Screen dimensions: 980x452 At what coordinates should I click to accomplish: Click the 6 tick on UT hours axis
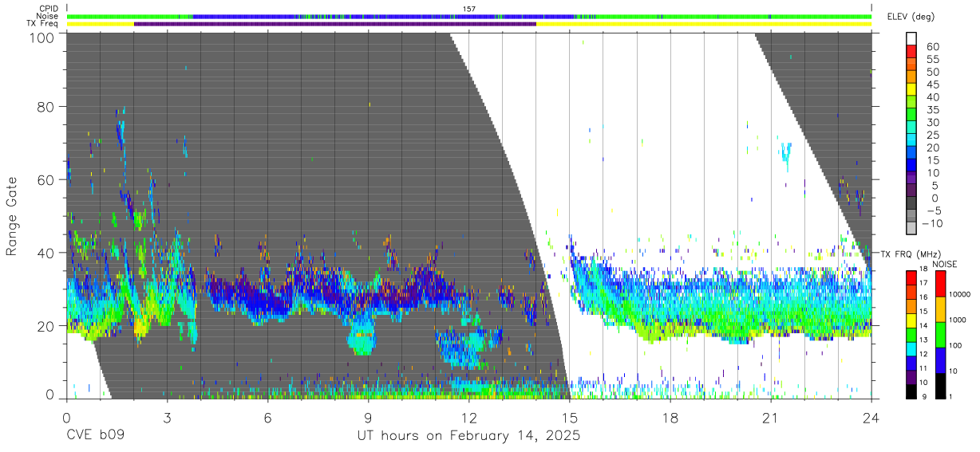click(267, 417)
